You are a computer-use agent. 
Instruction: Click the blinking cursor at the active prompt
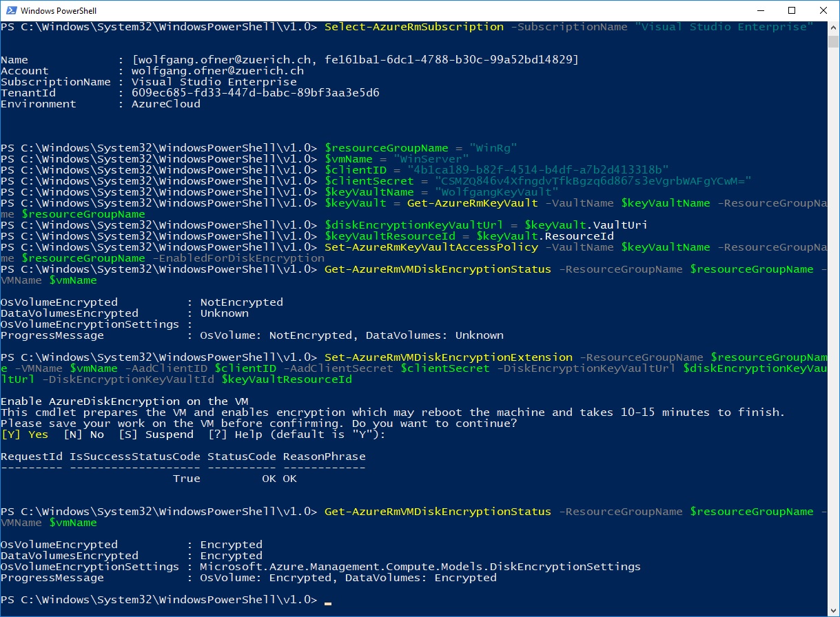[x=327, y=602]
